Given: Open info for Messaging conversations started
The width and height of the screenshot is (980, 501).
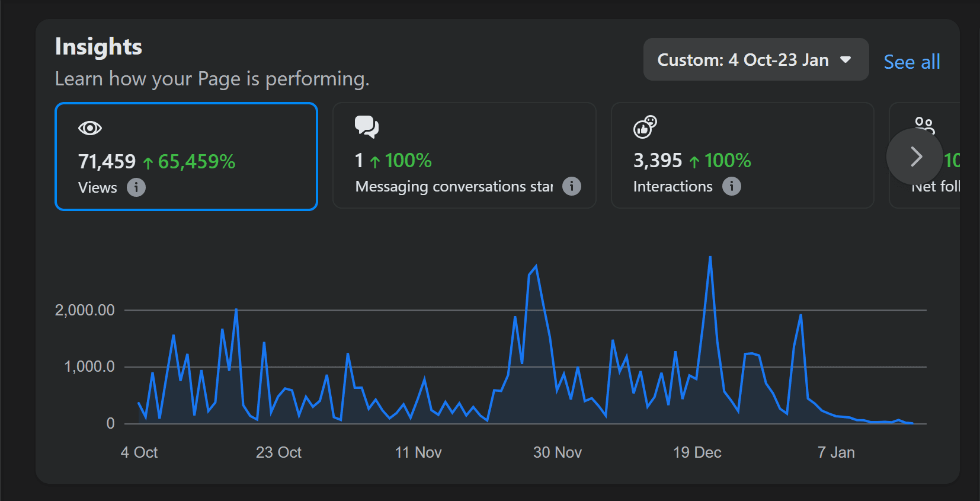Looking at the screenshot, I should (x=572, y=186).
